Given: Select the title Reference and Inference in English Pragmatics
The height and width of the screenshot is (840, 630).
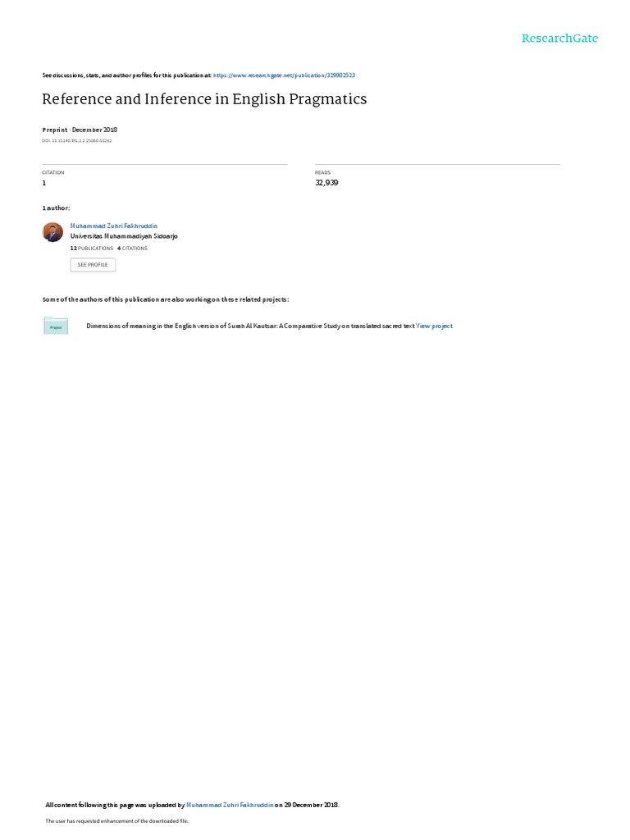Looking at the screenshot, I should coord(204,99).
